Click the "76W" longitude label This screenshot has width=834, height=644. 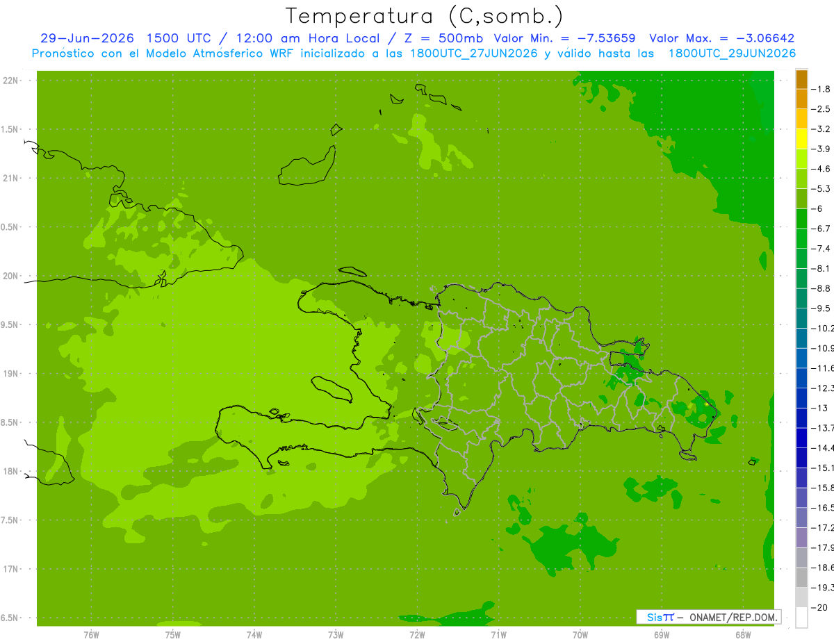pyautogui.click(x=91, y=634)
